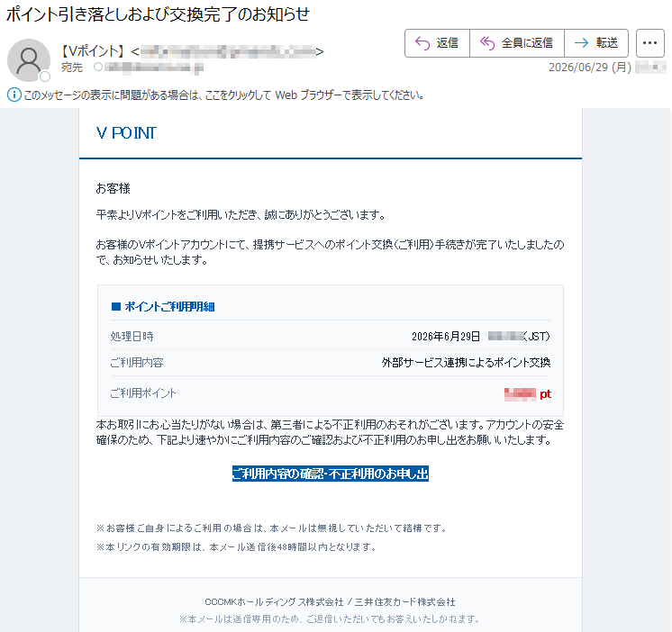Click note 本メールは無視していただいて結構です

(271, 528)
